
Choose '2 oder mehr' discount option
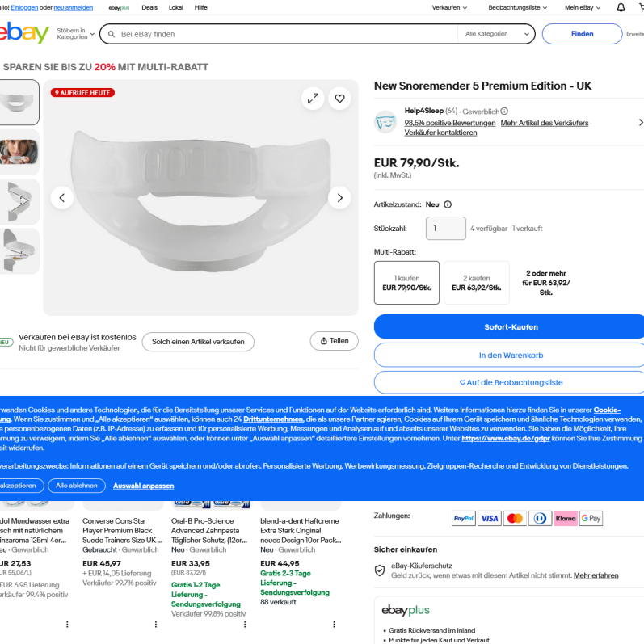pos(545,283)
